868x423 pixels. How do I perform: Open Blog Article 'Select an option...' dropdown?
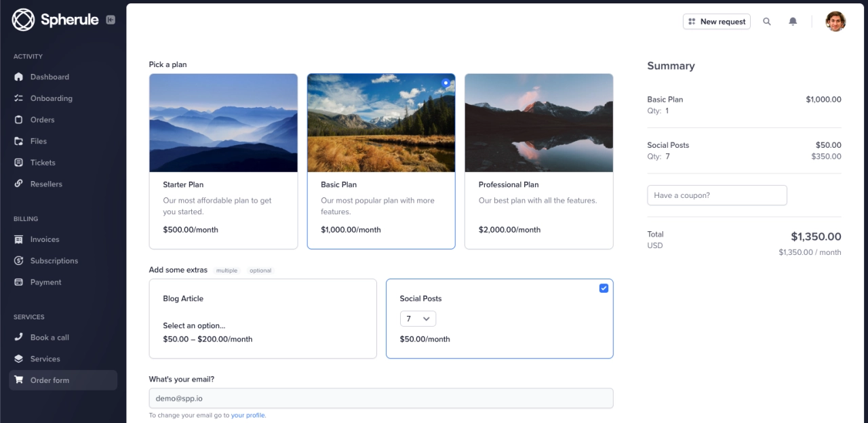coord(194,325)
